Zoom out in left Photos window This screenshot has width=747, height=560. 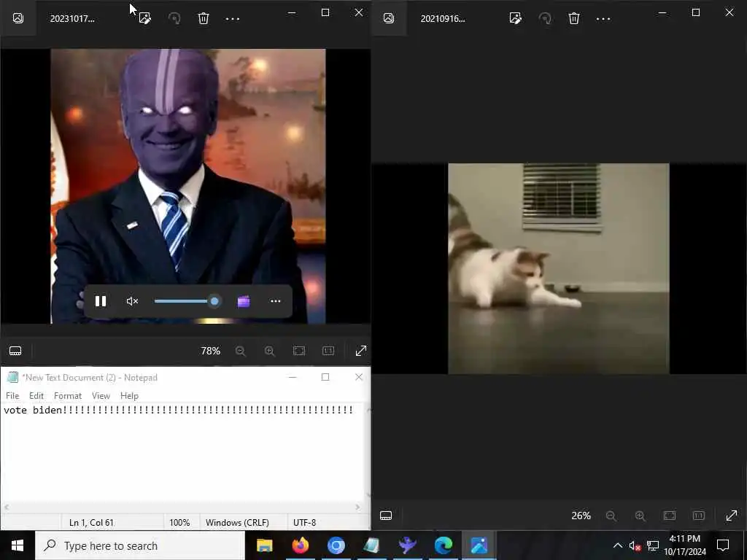click(x=241, y=351)
